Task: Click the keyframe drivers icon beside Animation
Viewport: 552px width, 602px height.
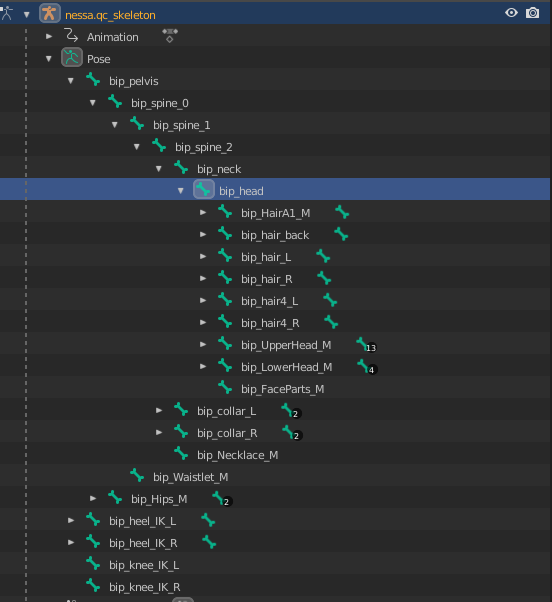Action: click(x=170, y=35)
